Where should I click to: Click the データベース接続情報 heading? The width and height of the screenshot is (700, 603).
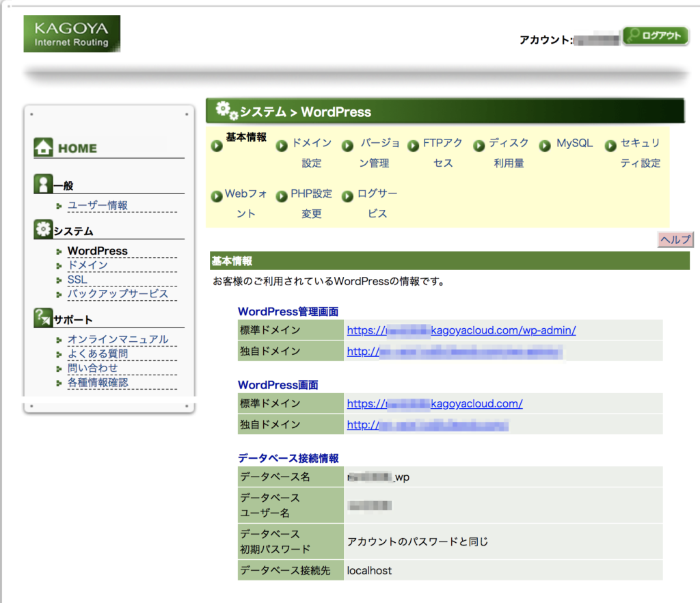[288, 458]
